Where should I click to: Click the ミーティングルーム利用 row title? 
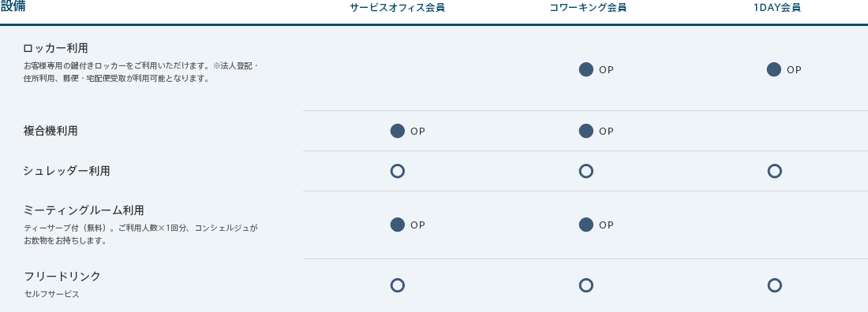(84, 211)
